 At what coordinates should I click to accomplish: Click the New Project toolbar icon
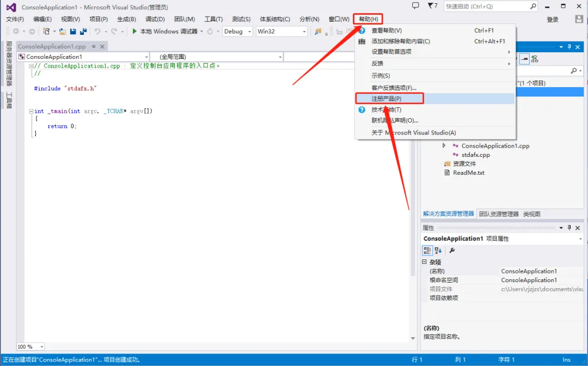46,32
